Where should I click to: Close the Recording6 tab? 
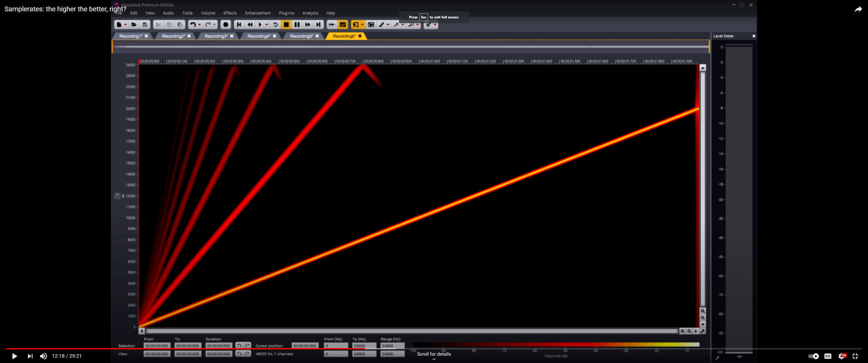360,36
